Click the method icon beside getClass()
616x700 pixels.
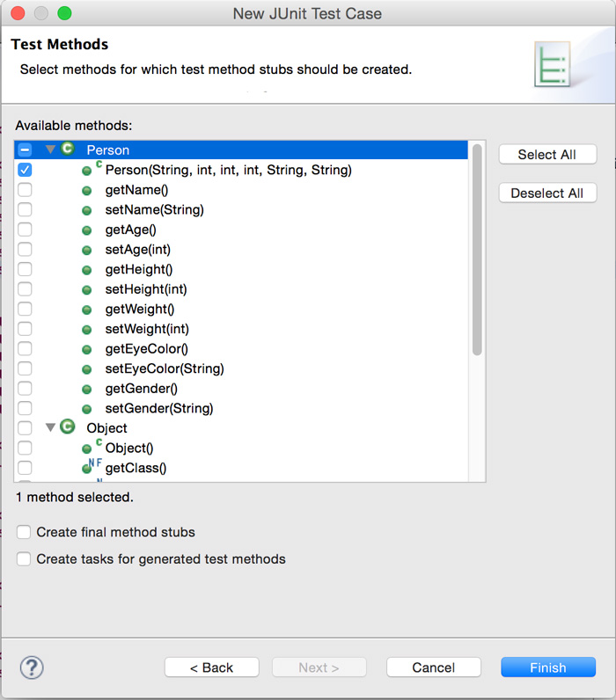click(88, 469)
